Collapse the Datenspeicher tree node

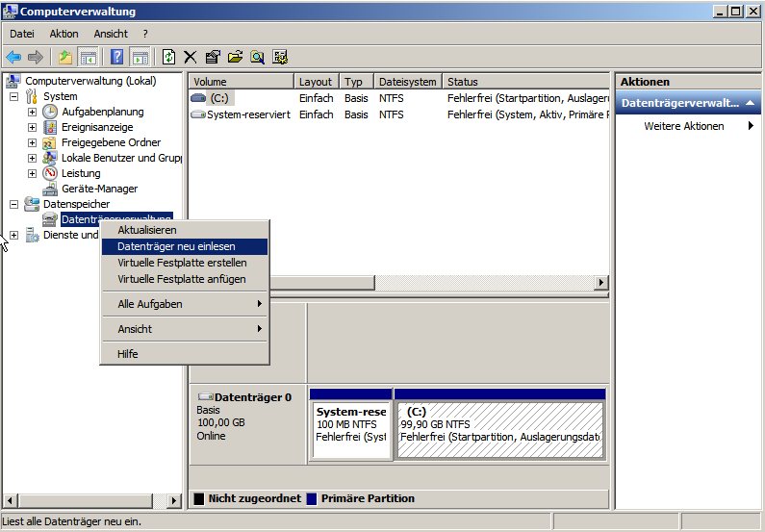click(x=13, y=204)
